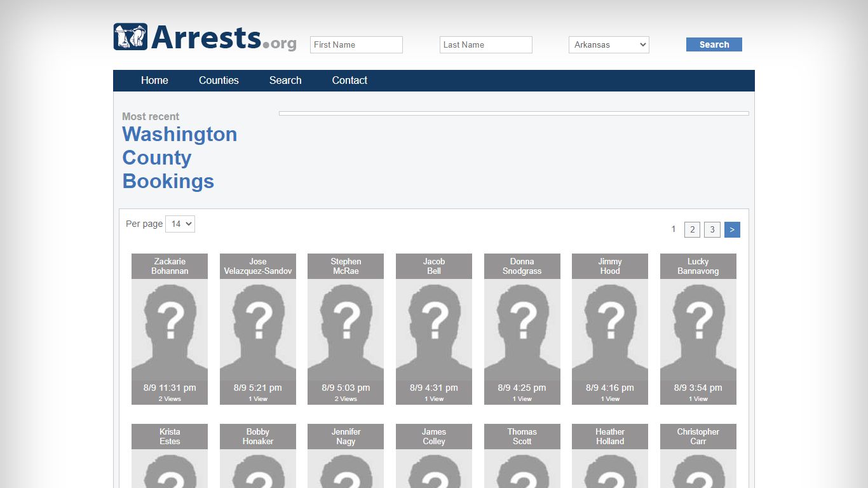Click Jose Velazquez-Sandov's placeholder mugshot

click(258, 330)
